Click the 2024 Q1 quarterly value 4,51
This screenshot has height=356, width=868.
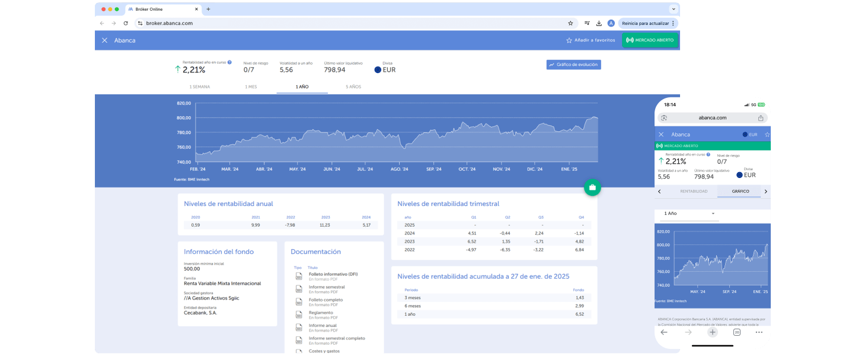pos(472,233)
